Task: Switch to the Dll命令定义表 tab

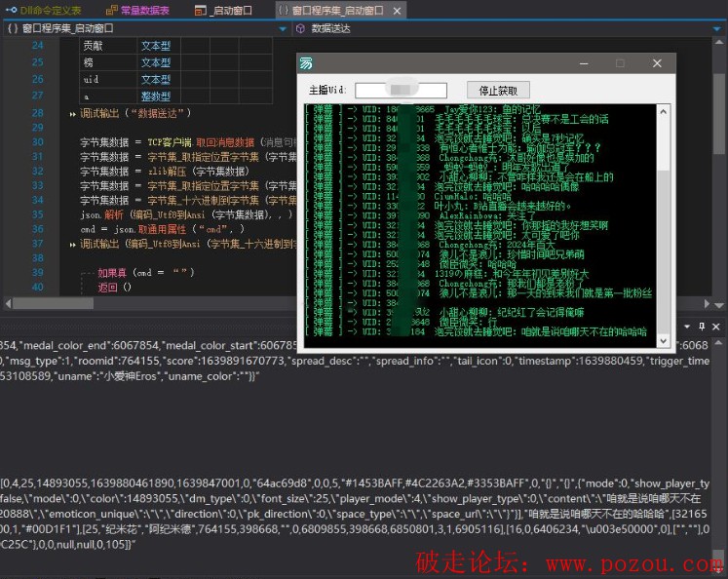Action: [44, 10]
